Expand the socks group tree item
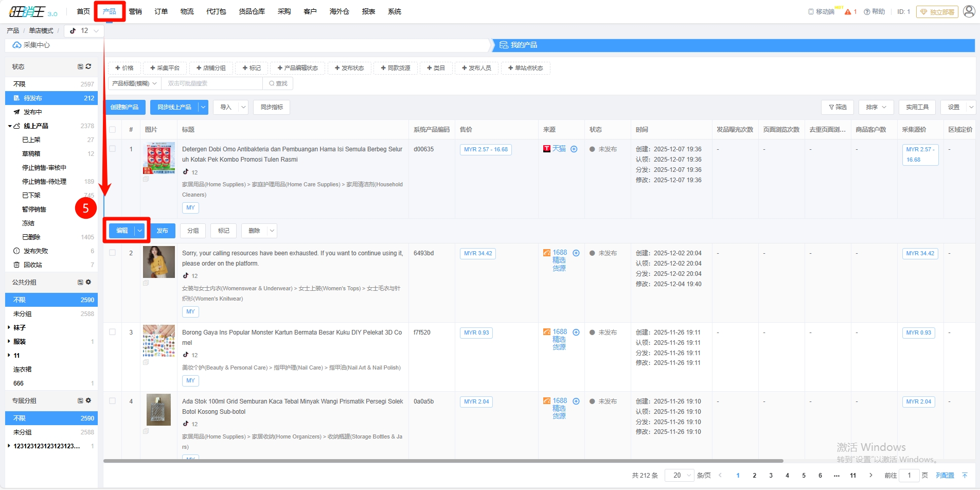Viewport: 980px width, 490px height. tap(9, 327)
